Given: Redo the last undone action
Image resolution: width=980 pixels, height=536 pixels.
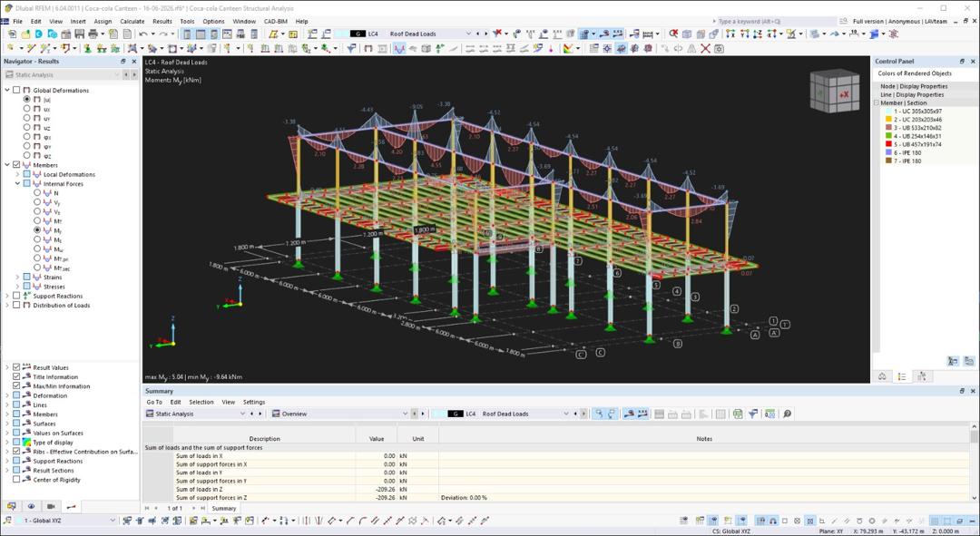Looking at the screenshot, I should [163, 34].
